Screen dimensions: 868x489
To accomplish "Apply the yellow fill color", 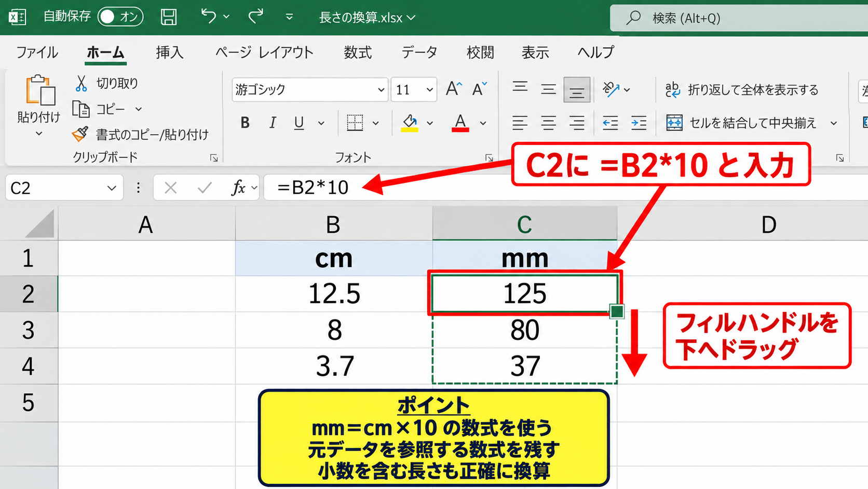I will point(410,123).
